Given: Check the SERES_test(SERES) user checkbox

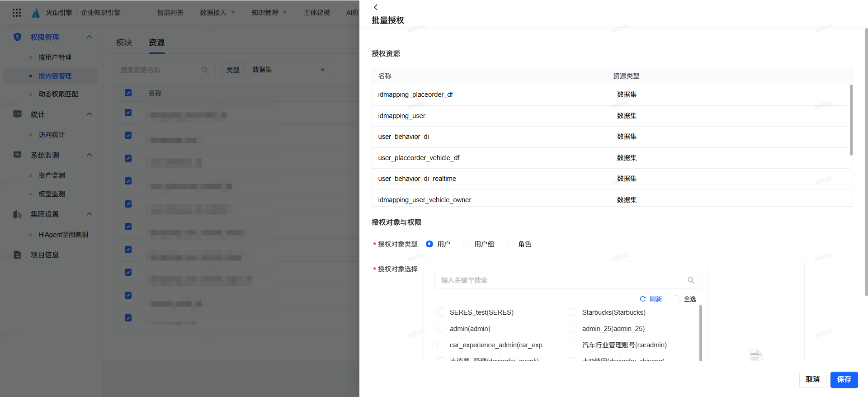Looking at the screenshot, I should point(441,312).
